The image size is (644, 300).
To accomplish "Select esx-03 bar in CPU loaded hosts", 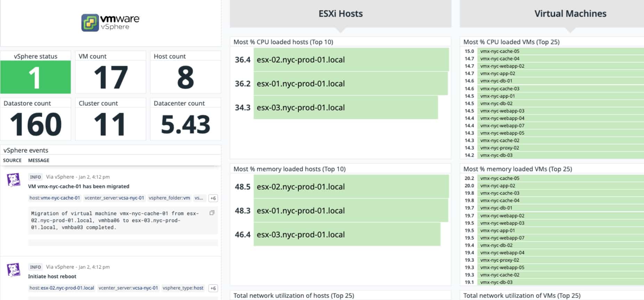I will [x=346, y=108].
